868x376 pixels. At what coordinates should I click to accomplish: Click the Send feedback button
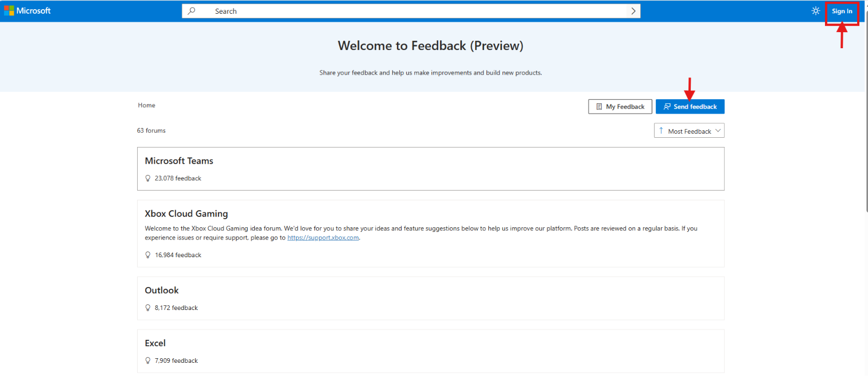coord(690,107)
